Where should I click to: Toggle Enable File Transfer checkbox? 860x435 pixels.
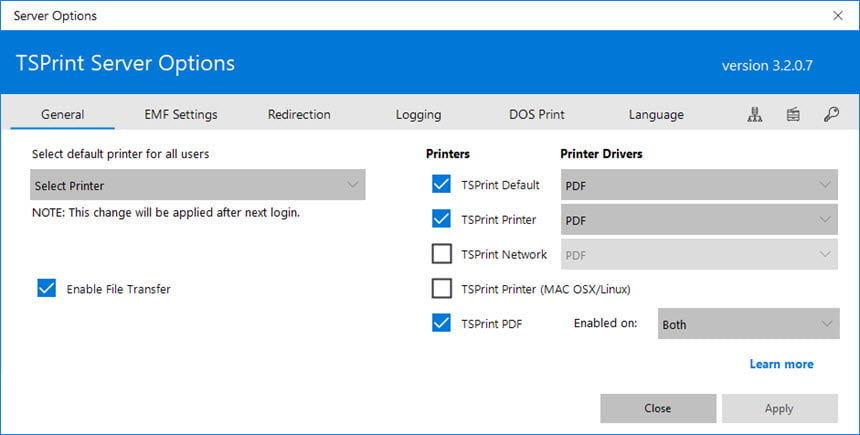47,288
